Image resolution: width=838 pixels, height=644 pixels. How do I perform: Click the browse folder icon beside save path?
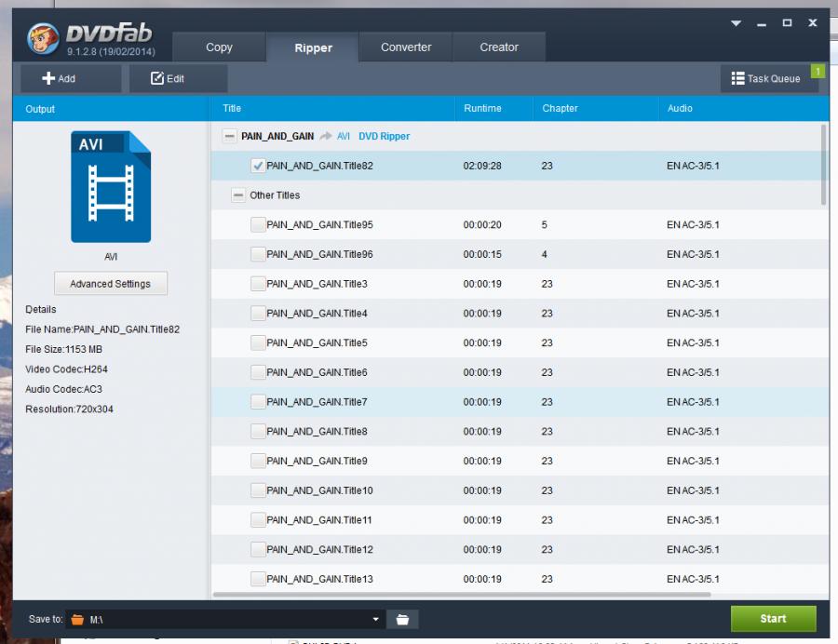[x=403, y=619]
